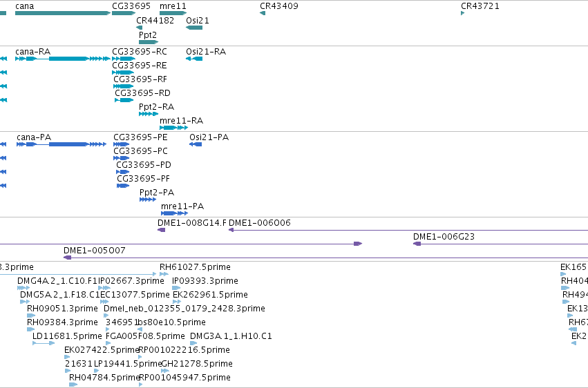Click the CR43721 text label
This screenshot has height=388, width=588.
pos(480,6)
